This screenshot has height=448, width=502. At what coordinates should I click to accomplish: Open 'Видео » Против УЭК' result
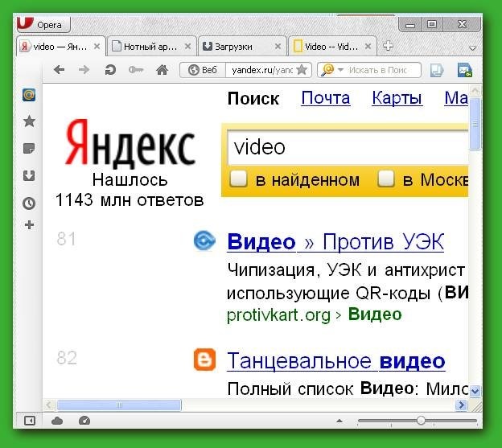335,241
